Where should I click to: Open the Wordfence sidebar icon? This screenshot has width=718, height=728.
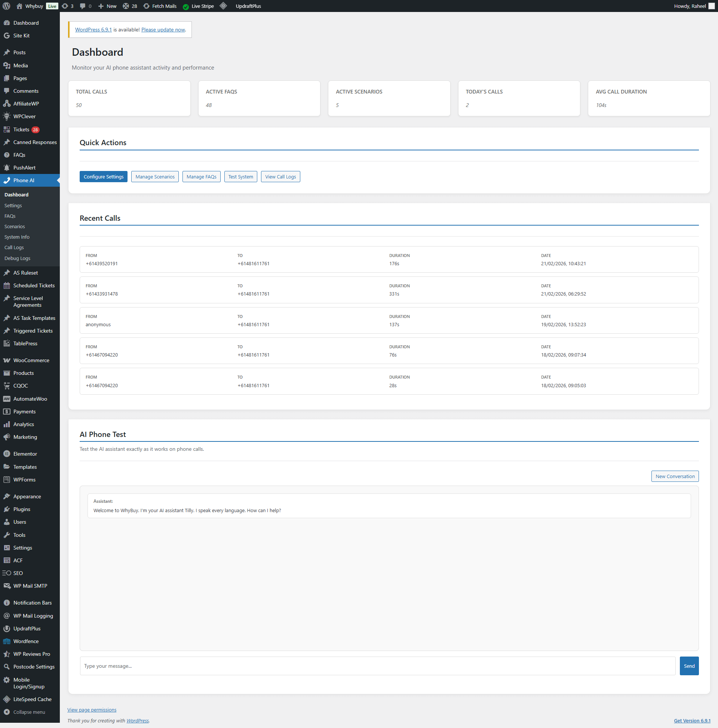[7, 641]
